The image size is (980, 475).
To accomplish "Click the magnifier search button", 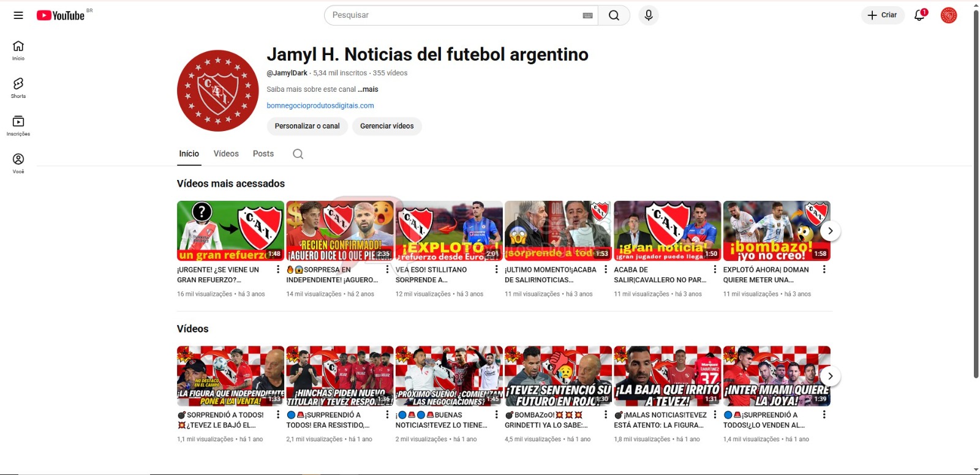I will [x=614, y=15].
